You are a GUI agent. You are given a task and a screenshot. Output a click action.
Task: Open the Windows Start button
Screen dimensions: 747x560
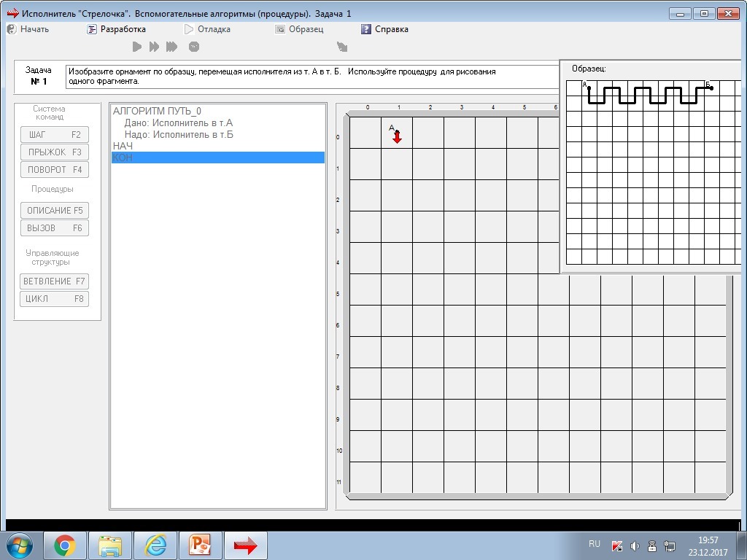20,545
